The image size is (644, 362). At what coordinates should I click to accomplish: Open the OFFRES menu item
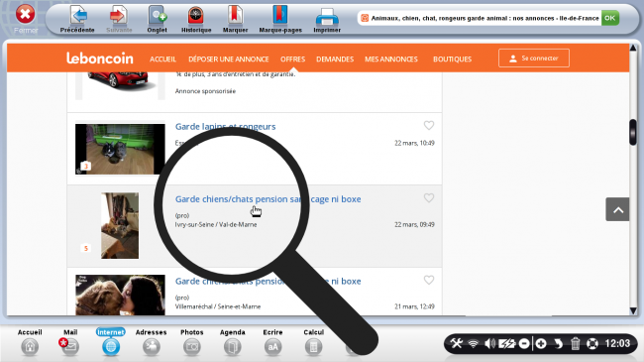click(x=293, y=60)
